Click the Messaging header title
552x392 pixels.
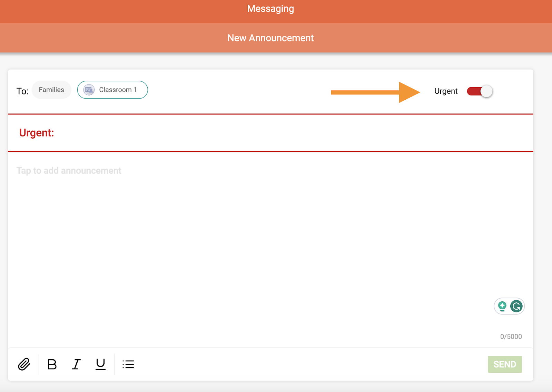click(270, 9)
